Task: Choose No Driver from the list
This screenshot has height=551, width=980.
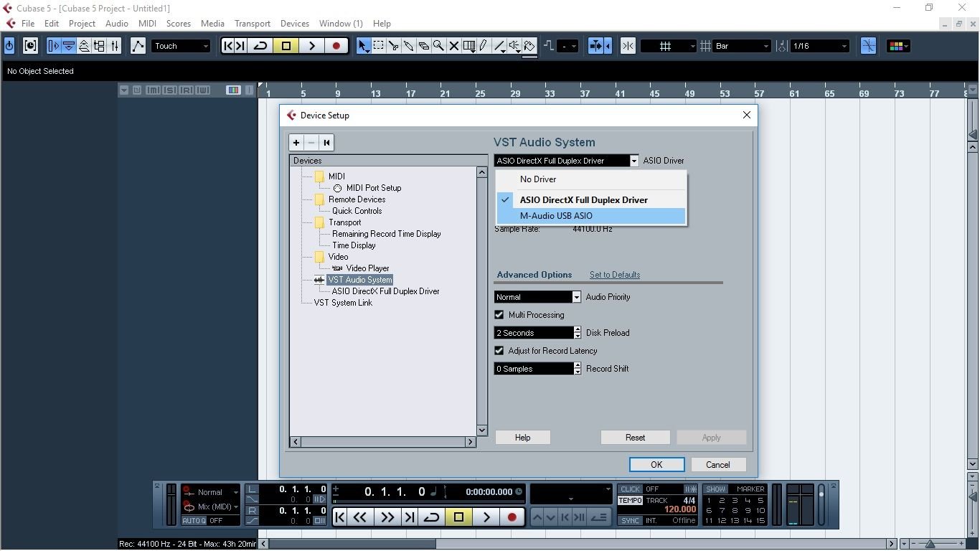Action: 591,179
